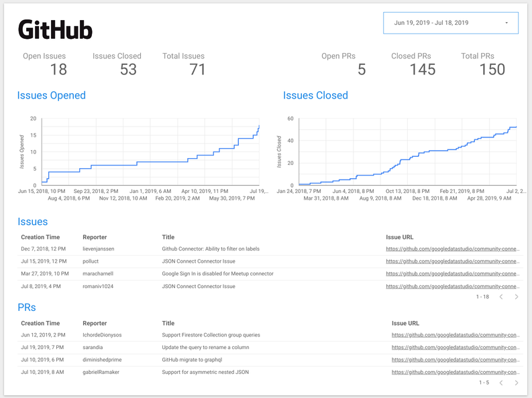This screenshot has width=532, height=398.
Task: Click the Issues Opened line chart plot
Action: point(150,151)
